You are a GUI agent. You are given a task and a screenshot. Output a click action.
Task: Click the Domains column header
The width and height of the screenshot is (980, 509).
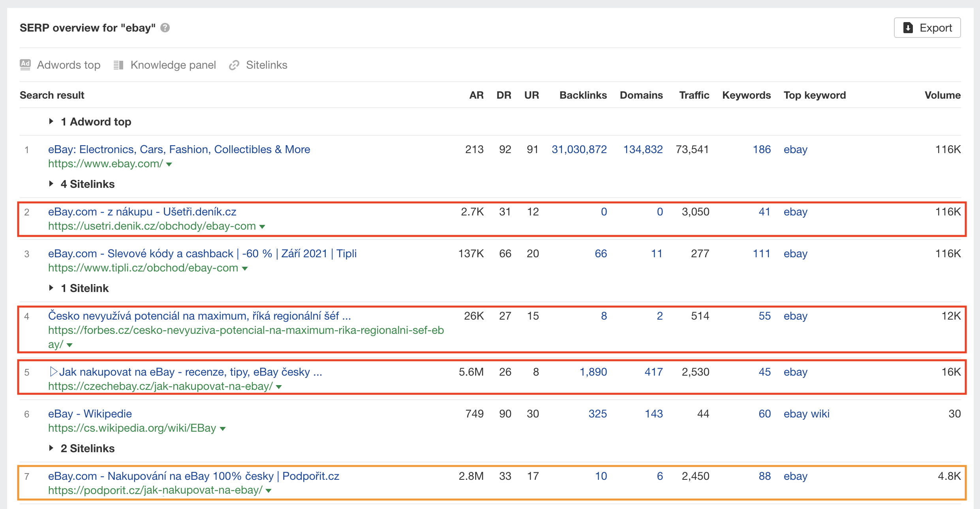(x=641, y=95)
